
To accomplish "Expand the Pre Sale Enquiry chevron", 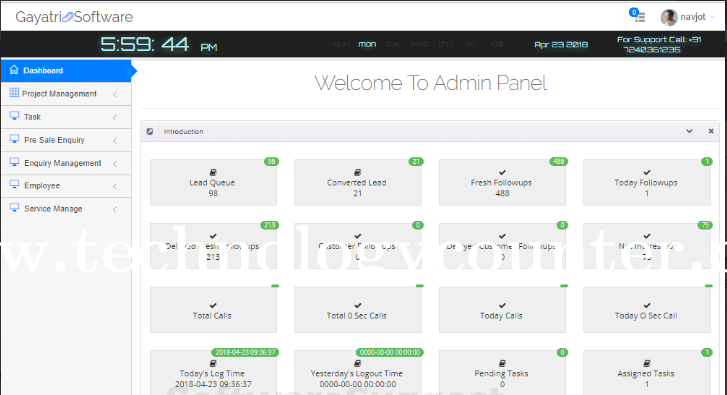I will click(115, 140).
